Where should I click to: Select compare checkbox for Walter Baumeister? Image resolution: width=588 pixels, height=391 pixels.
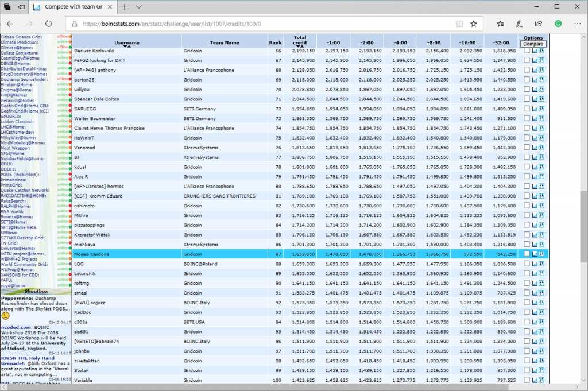click(x=527, y=118)
